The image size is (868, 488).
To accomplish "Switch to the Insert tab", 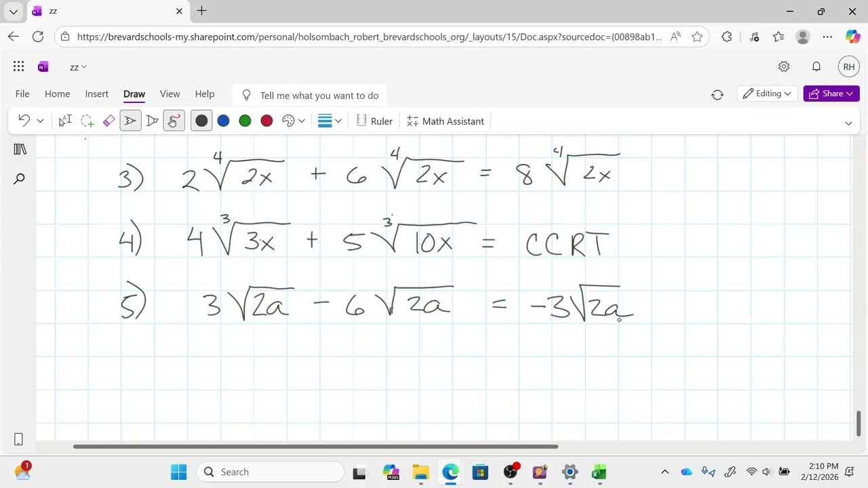I will click(x=96, y=94).
